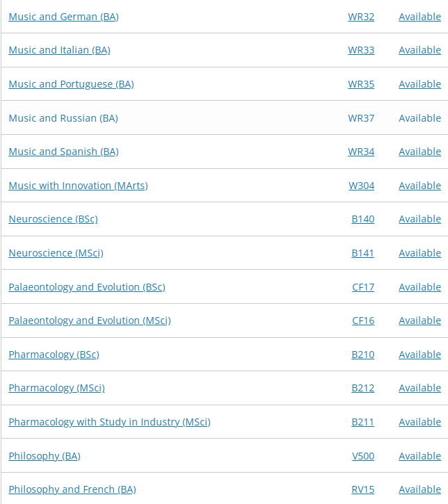Go to the Philosophy (BA) course
448x504 pixels.
[45, 457]
